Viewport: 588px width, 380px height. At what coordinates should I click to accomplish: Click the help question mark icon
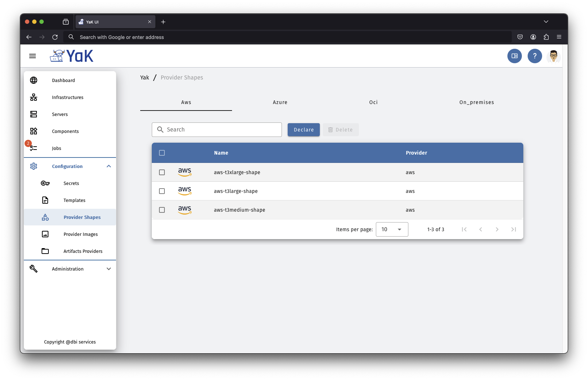(x=535, y=56)
